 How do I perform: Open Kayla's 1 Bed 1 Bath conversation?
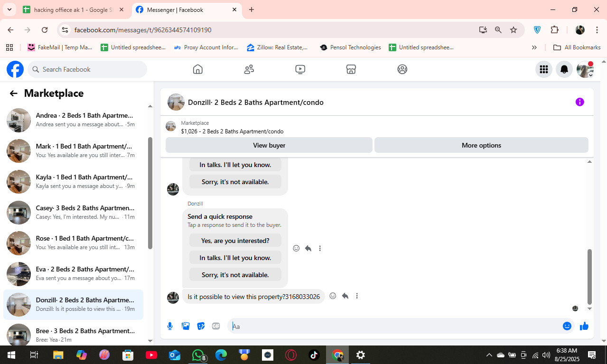tap(74, 182)
